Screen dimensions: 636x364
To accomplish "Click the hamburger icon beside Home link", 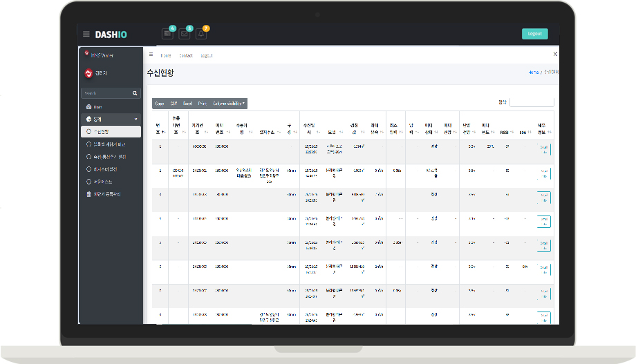I will [151, 55].
